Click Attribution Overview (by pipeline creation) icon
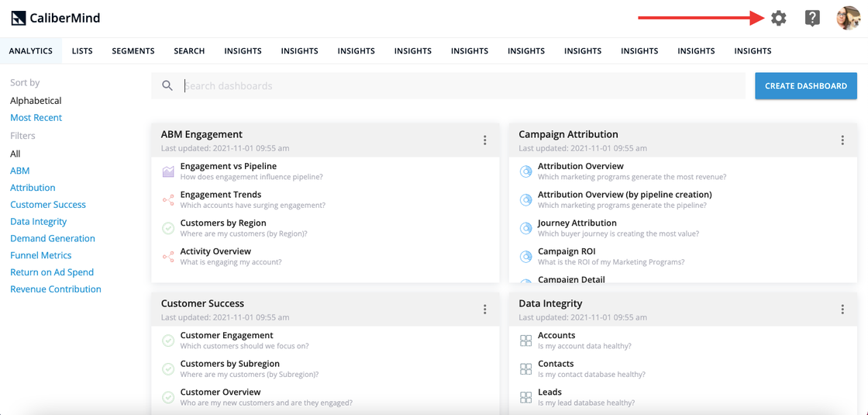 pos(526,199)
